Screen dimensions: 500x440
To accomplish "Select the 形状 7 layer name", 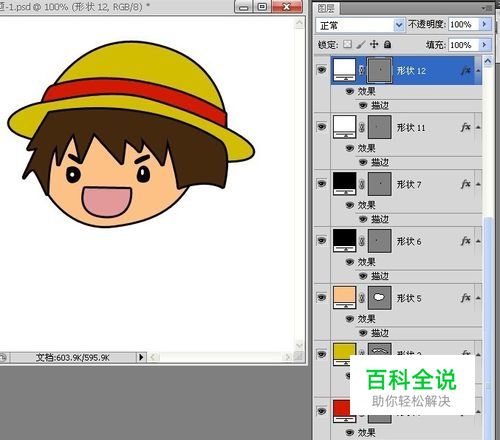I will [x=409, y=184].
